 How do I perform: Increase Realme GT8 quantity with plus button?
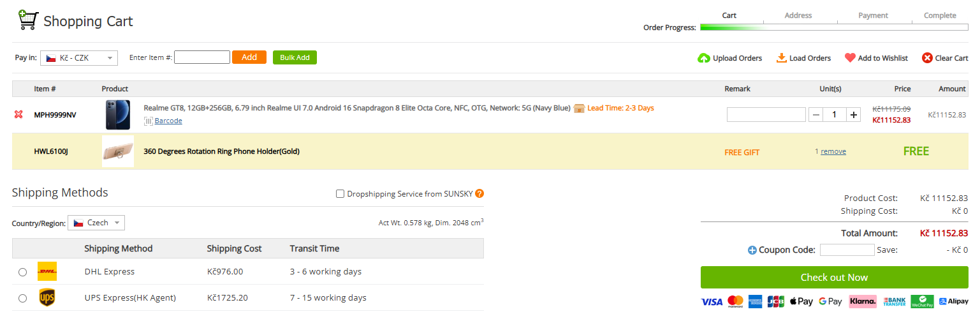click(854, 115)
